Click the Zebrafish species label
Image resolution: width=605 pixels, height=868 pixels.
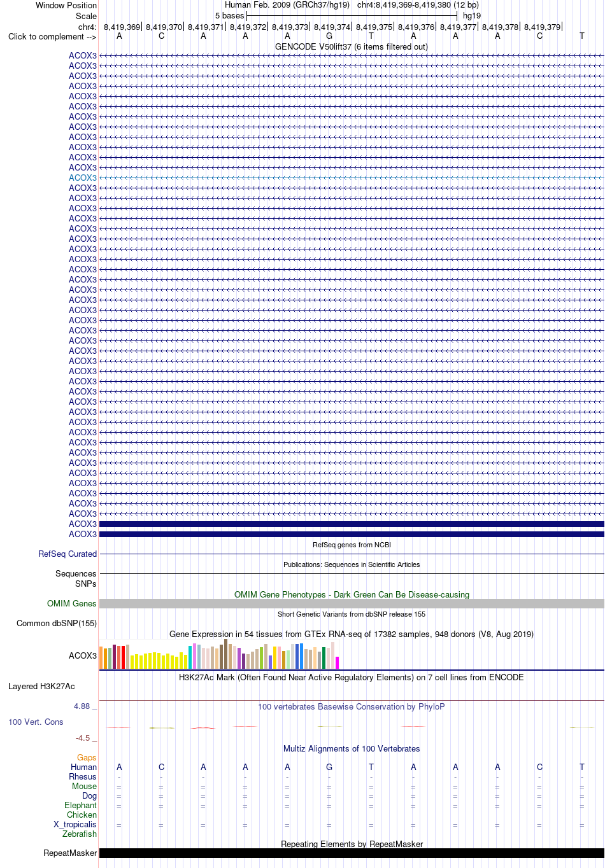[80, 834]
